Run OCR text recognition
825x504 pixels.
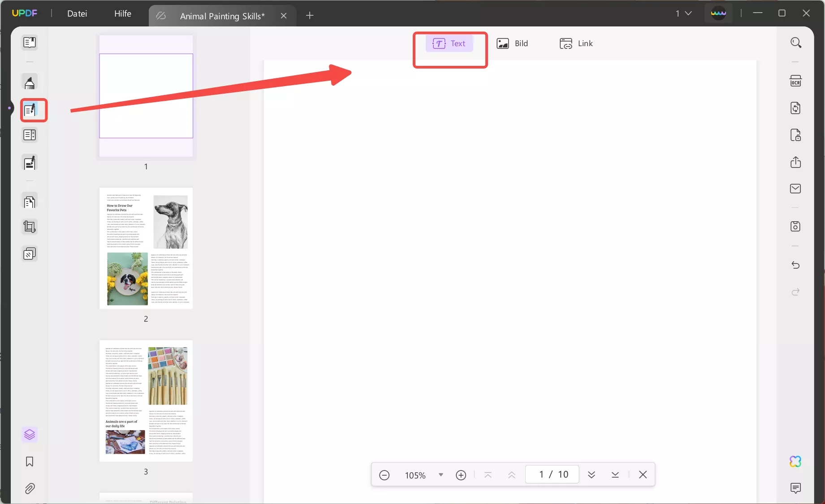pyautogui.click(x=796, y=81)
